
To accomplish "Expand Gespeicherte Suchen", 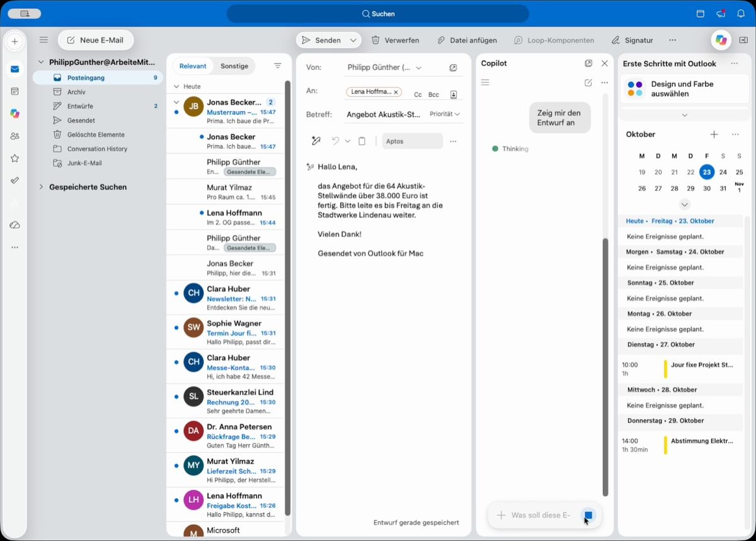I will 41,187.
